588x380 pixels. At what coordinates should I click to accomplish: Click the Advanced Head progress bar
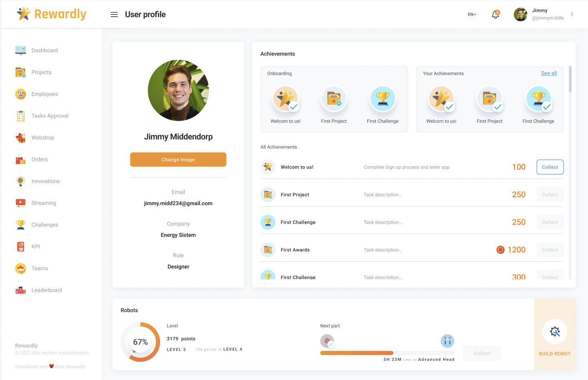point(387,353)
